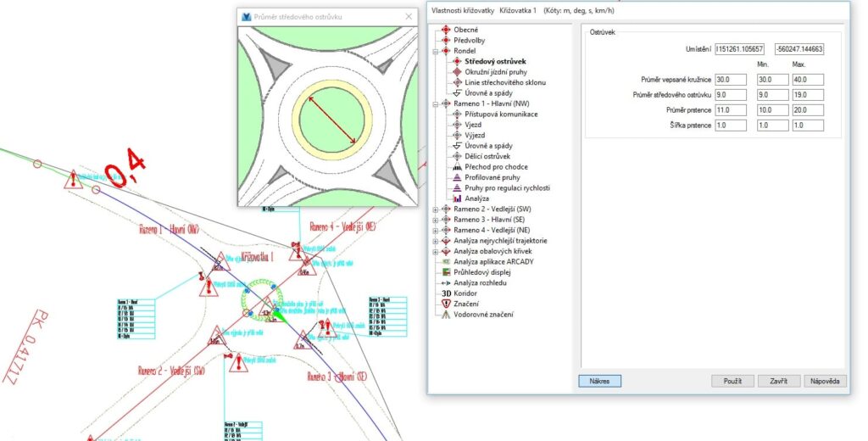Screen dimensions: 868x441
Task: Click the Rameno 1 - Hlavní (NW) icon
Action: point(446,103)
